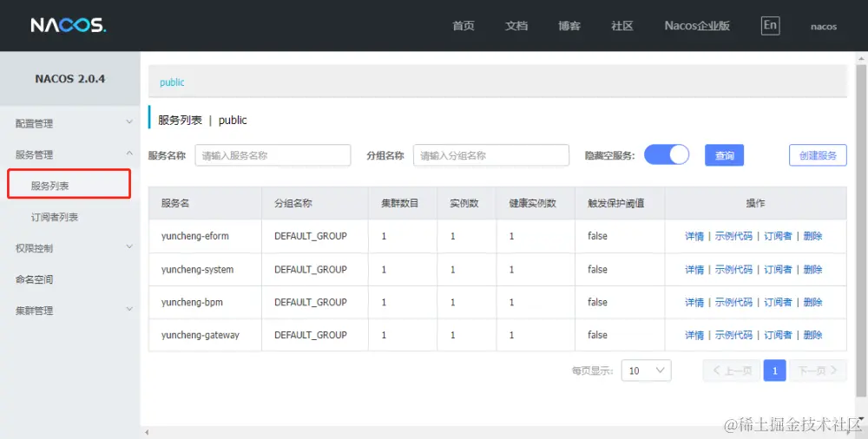Open 示例代码 for yuncheng-system
868x439 pixels.
[x=733, y=270]
